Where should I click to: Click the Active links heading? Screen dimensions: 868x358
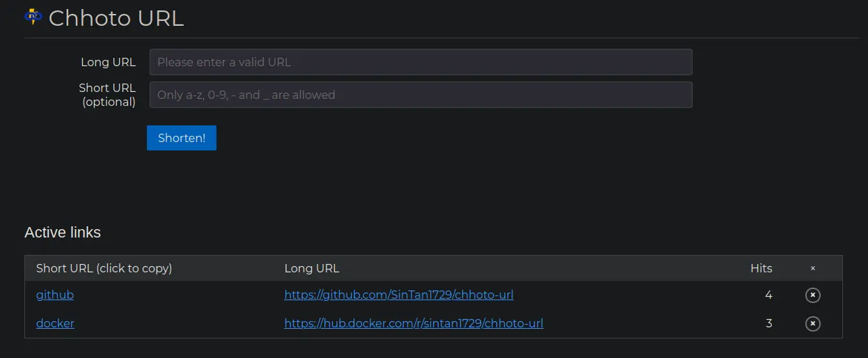click(x=63, y=233)
